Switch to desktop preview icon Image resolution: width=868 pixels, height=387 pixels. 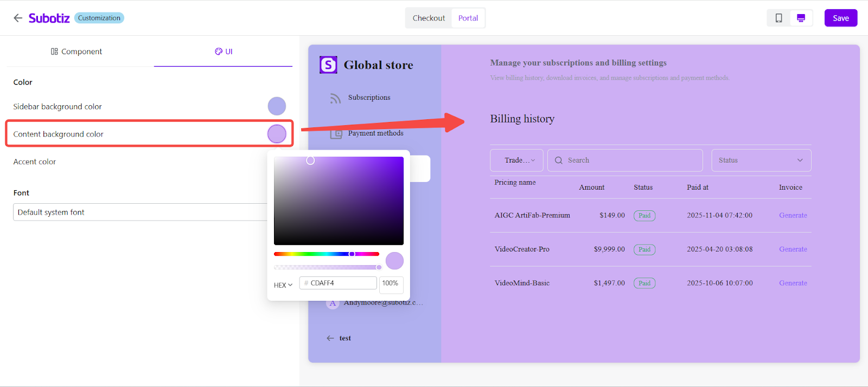[x=801, y=18]
